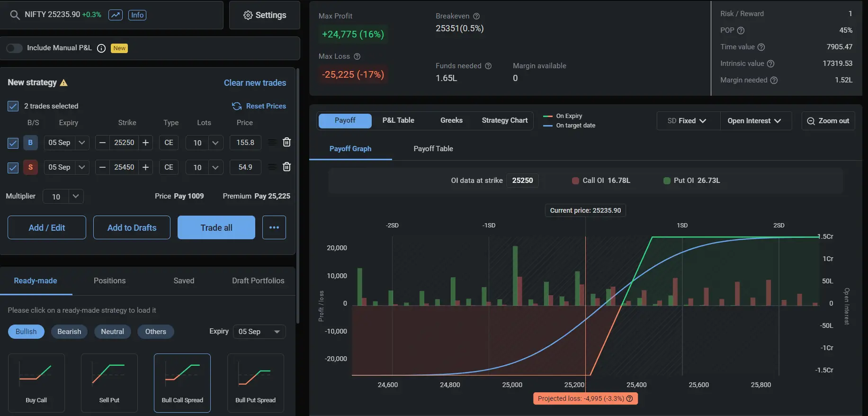868x416 pixels.
Task: Click Margin needed help icon
Action: 774,80
